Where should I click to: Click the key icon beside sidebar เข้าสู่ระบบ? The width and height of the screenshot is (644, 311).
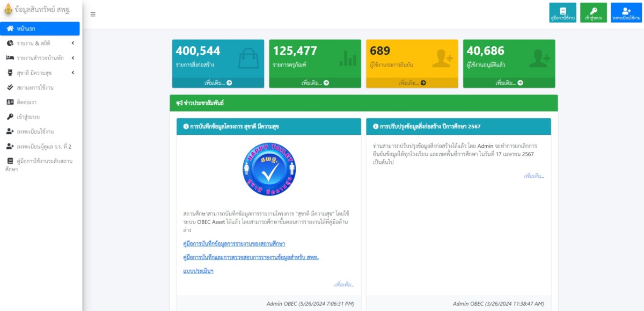pos(10,117)
